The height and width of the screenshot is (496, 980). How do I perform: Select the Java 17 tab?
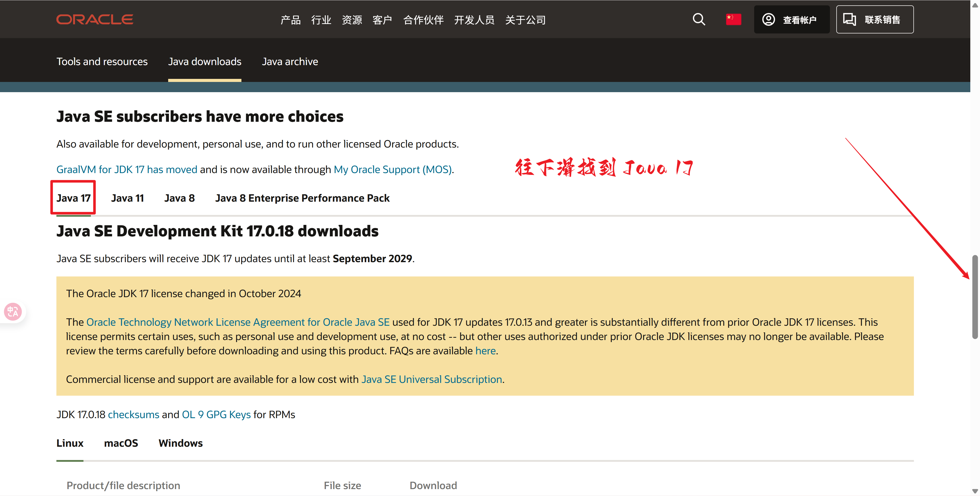click(x=73, y=198)
